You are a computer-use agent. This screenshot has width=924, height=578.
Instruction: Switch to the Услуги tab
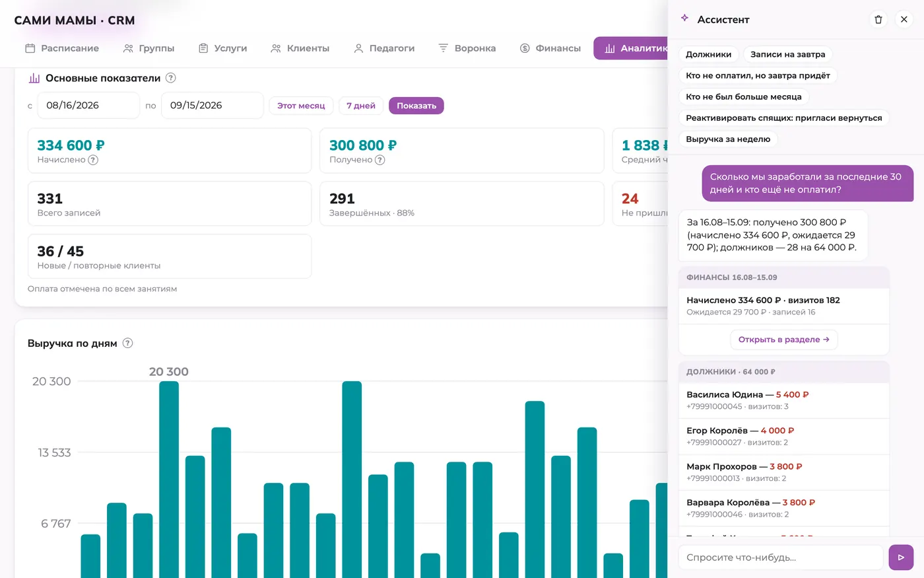click(223, 48)
